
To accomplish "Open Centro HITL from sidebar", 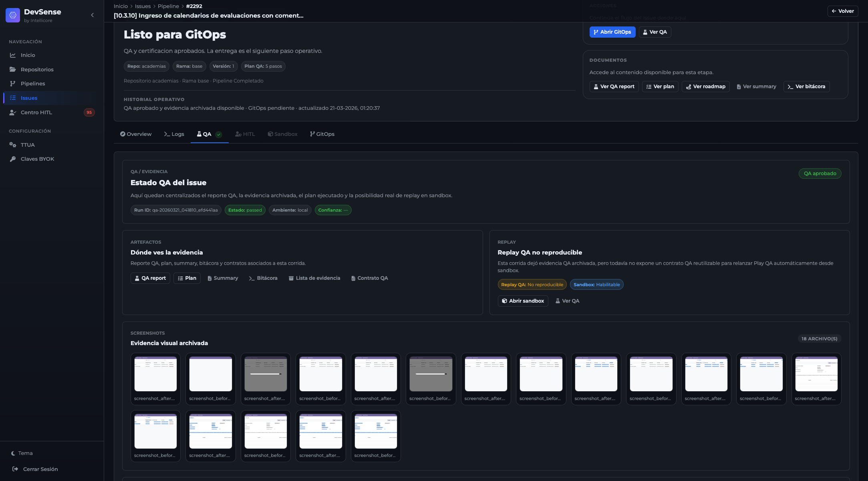I will [x=36, y=113].
